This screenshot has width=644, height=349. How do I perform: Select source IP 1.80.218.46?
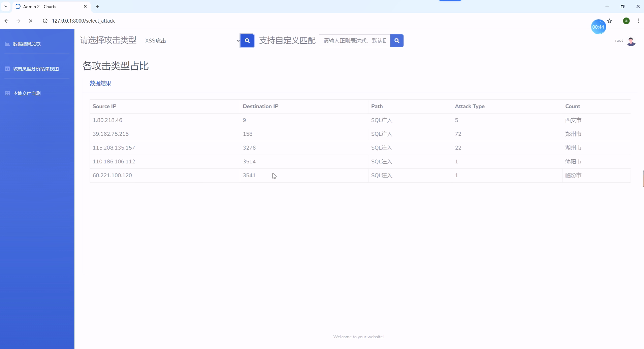click(x=107, y=120)
